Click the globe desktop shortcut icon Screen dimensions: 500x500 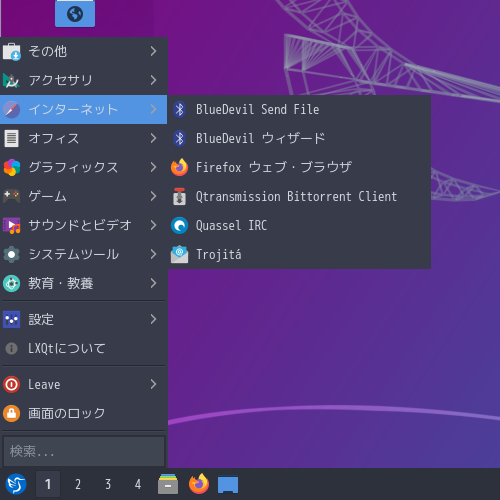(75, 13)
